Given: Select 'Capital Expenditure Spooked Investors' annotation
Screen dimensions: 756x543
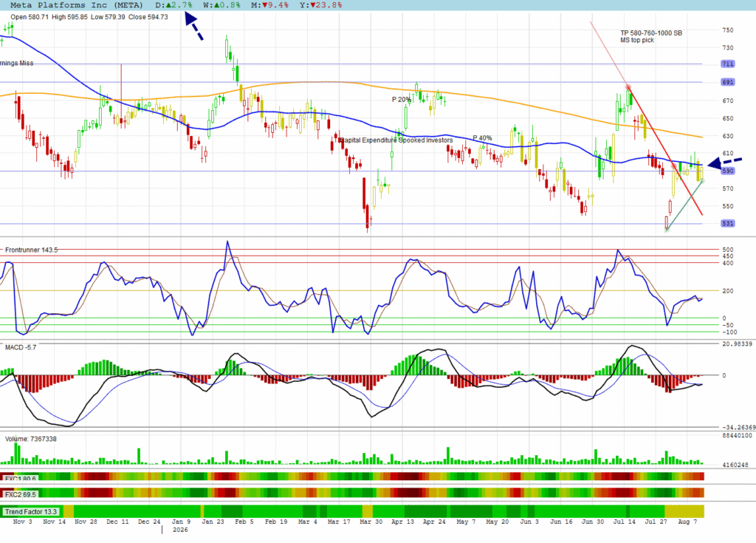Looking at the screenshot, I should coord(396,140).
